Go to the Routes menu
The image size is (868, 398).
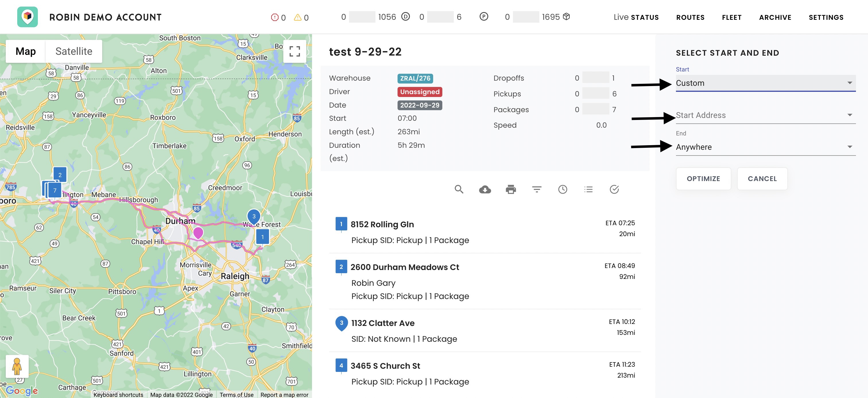pos(690,17)
